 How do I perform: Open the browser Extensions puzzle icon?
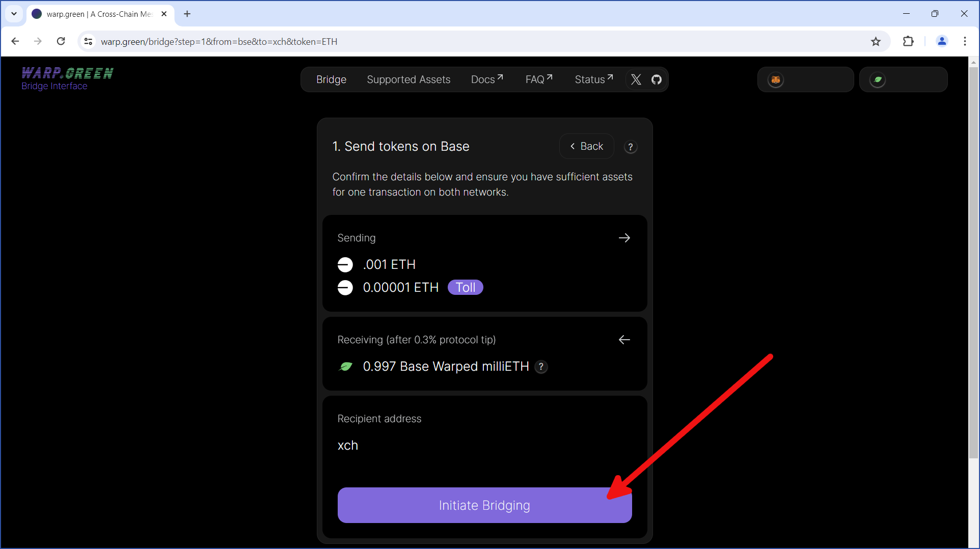(x=908, y=42)
